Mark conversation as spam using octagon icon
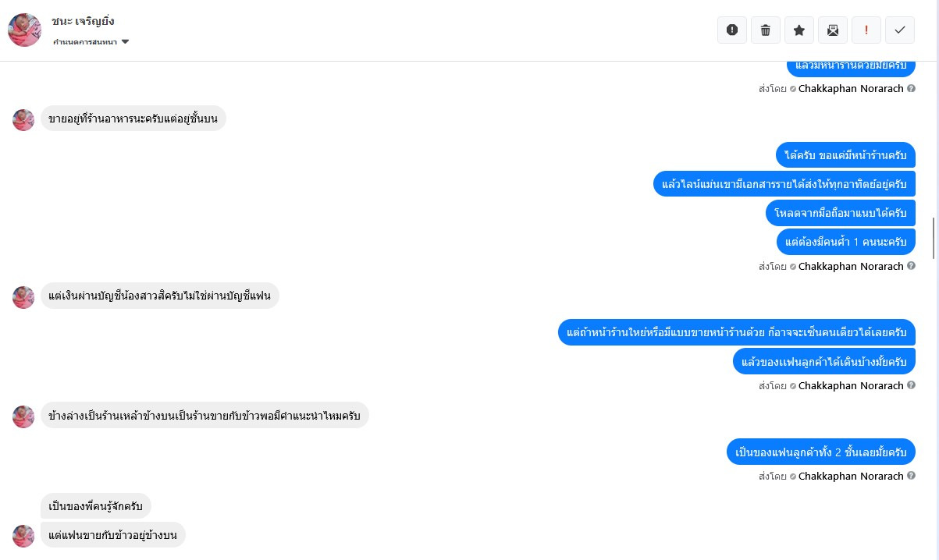This screenshot has width=939, height=560. (x=731, y=30)
